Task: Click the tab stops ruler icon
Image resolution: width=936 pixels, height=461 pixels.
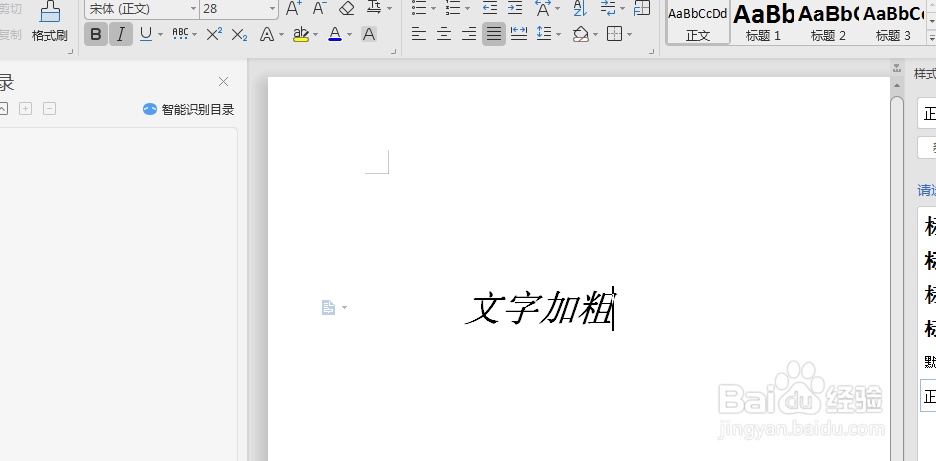Action: 642,8
